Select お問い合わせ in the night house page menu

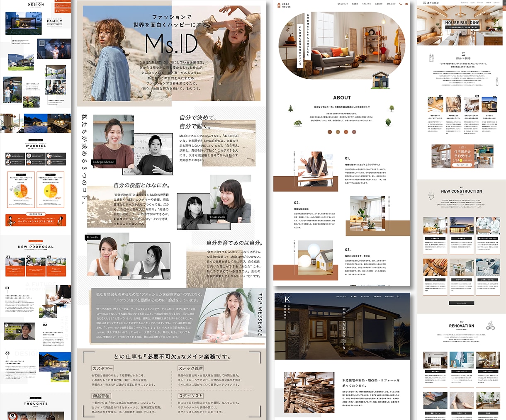pos(389,296)
